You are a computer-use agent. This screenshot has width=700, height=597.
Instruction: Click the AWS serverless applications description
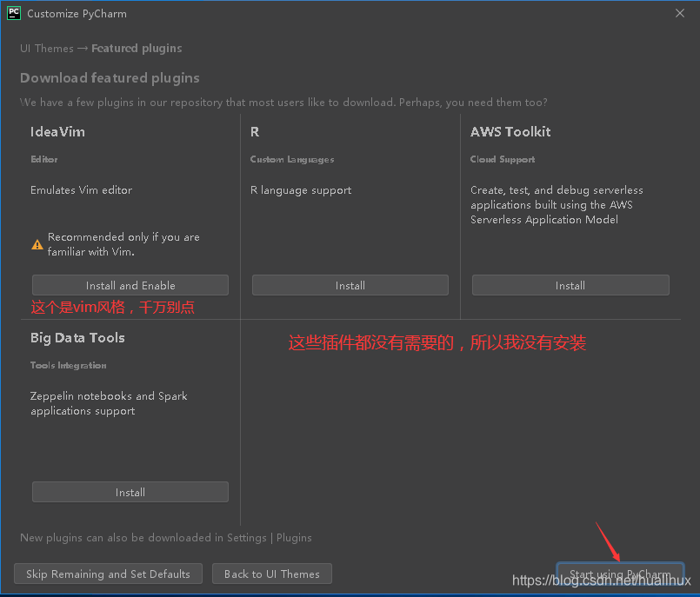pyautogui.click(x=557, y=205)
